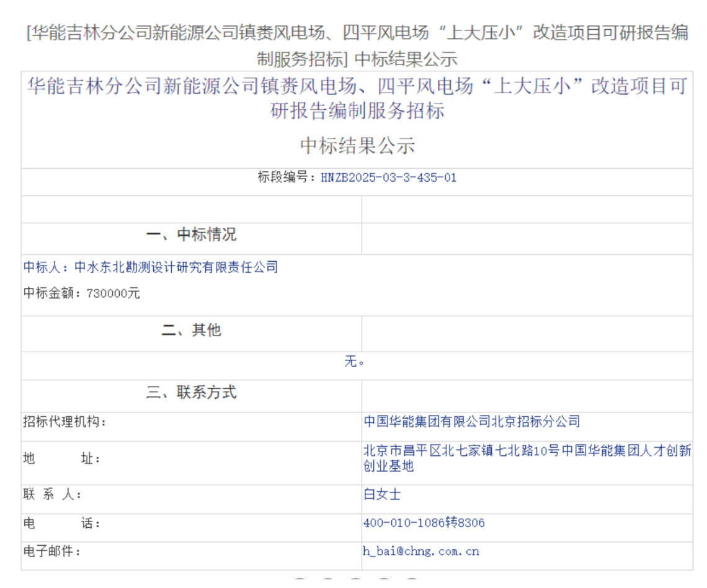Click the bracketed page headline above the table

[x=357, y=45]
